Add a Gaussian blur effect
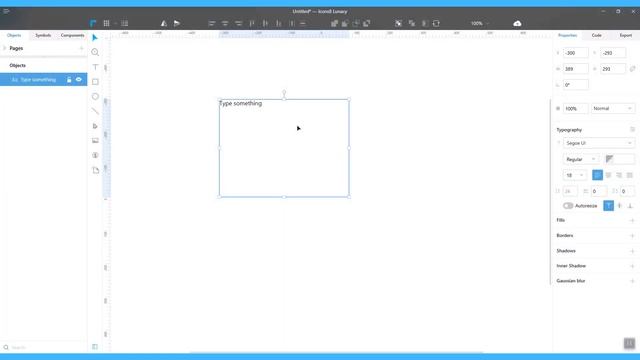 coord(632,281)
